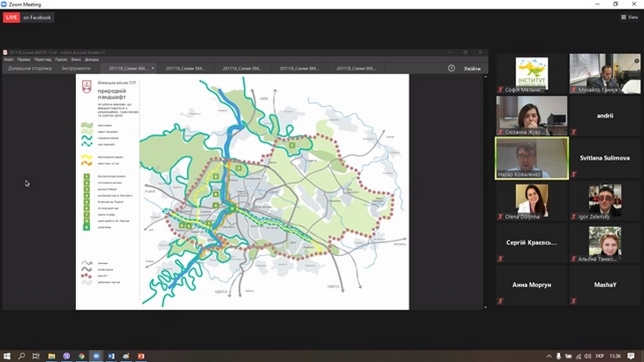Image resolution: width=644 pixels, height=362 pixels.
Task: Switch to the Інструменти tab
Action: tap(76, 69)
